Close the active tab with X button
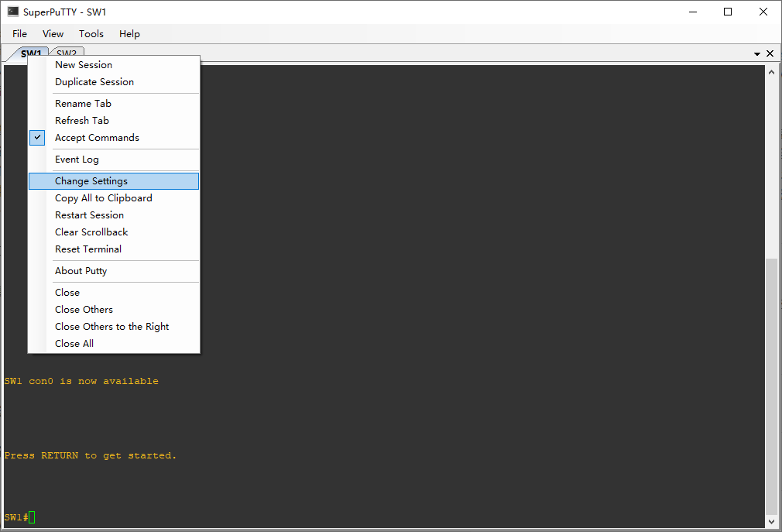Screen dimensions: 782x532 (770, 53)
